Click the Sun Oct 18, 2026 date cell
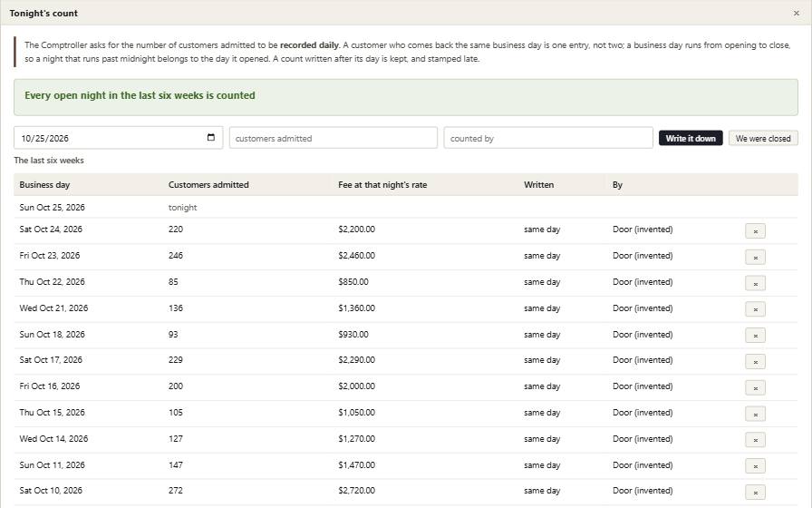This screenshot has width=812, height=508. coord(52,335)
